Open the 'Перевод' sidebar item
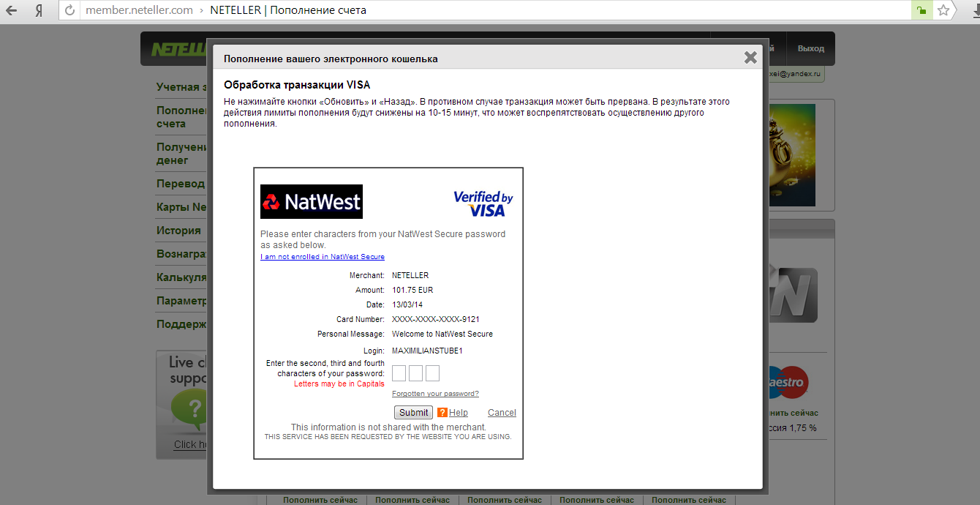Image resolution: width=980 pixels, height=505 pixels. point(182,184)
